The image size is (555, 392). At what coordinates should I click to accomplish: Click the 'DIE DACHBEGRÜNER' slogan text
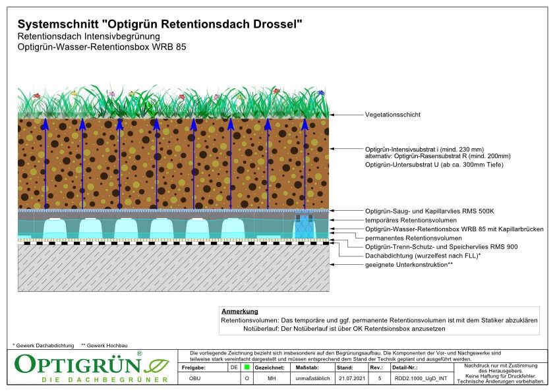click(81, 380)
